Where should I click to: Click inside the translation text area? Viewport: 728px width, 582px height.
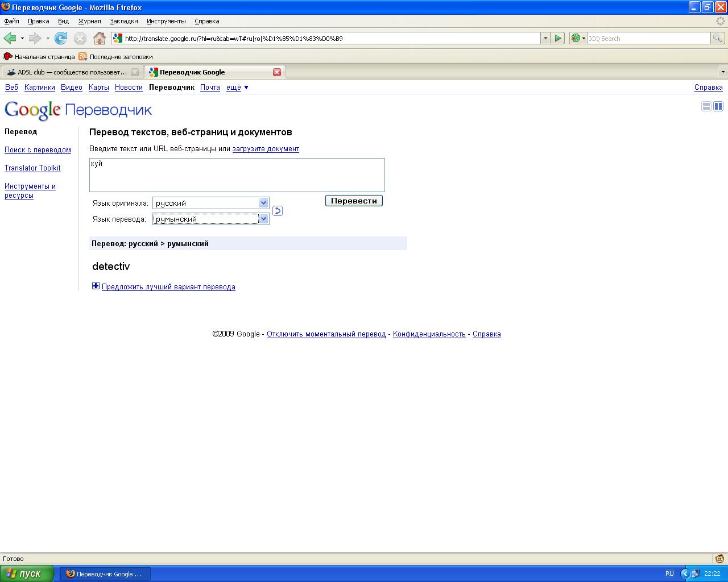coord(237,175)
